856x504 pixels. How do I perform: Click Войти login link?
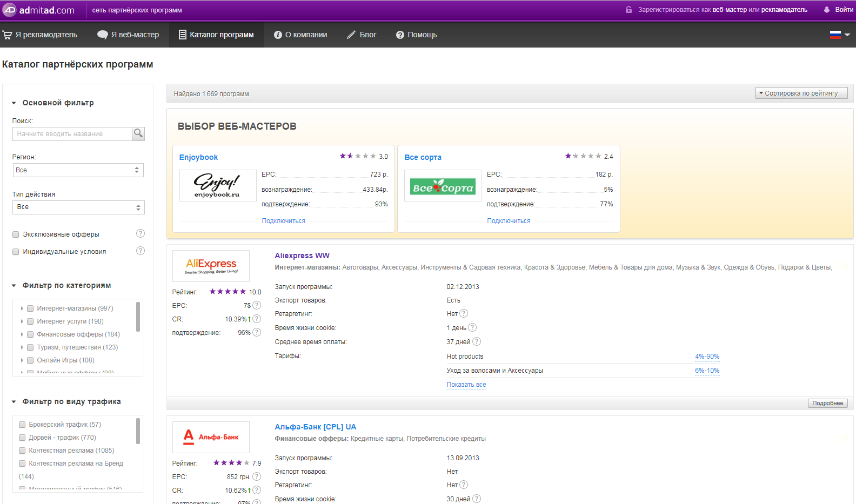point(844,10)
